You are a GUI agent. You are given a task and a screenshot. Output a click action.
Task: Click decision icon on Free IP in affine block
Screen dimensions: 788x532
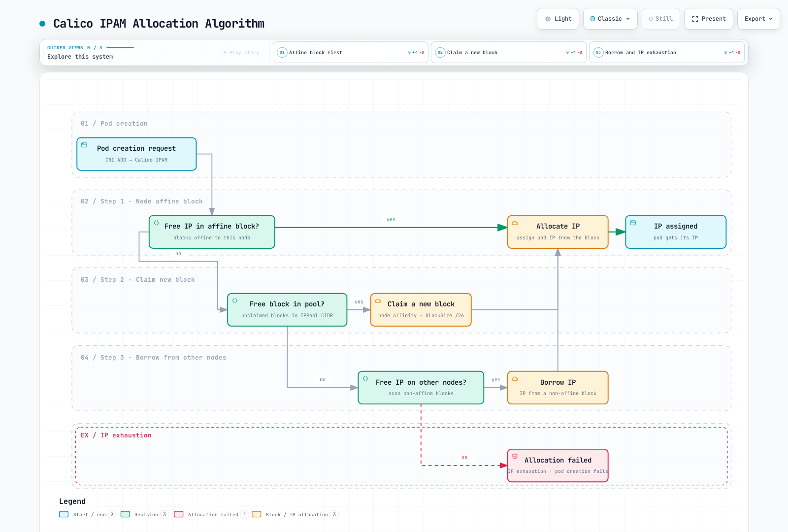156,223
